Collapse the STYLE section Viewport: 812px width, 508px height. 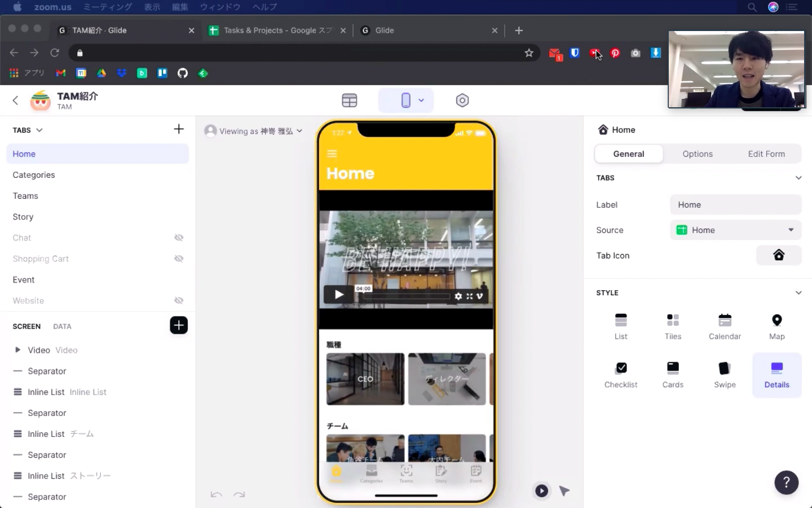(x=798, y=293)
